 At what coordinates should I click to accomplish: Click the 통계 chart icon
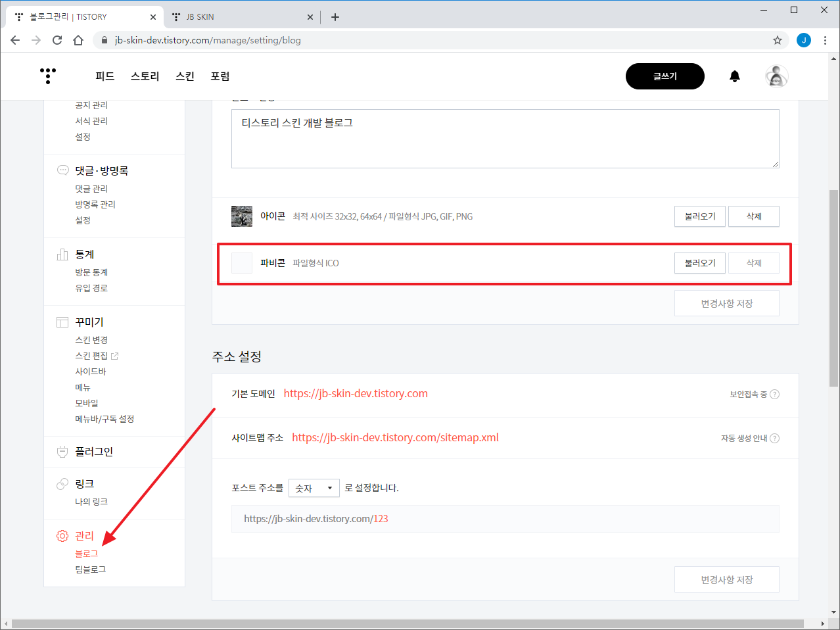(62, 254)
